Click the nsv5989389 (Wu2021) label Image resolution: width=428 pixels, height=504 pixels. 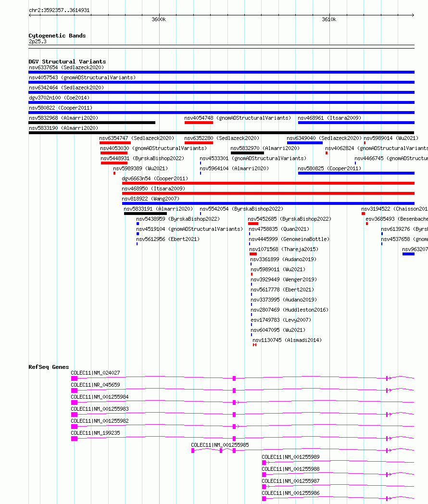(140, 168)
